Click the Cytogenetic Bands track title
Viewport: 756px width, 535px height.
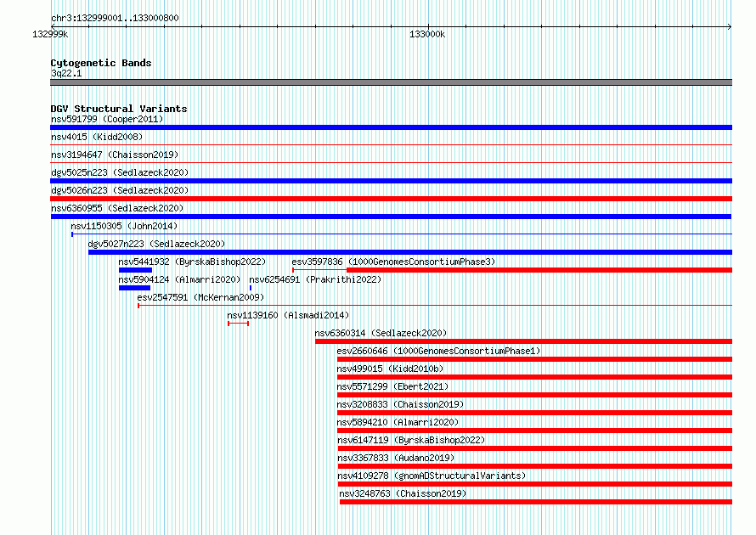[101, 63]
